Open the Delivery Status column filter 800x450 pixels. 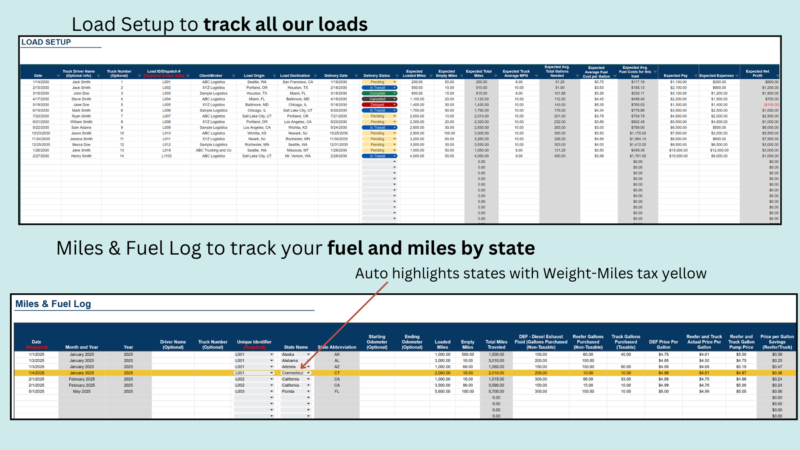(395, 76)
